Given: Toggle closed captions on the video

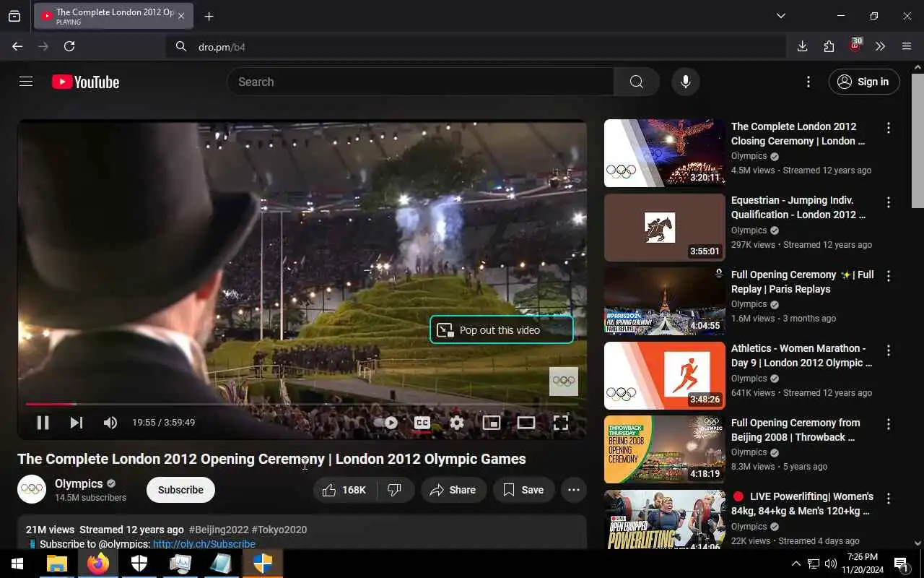Looking at the screenshot, I should tap(422, 423).
